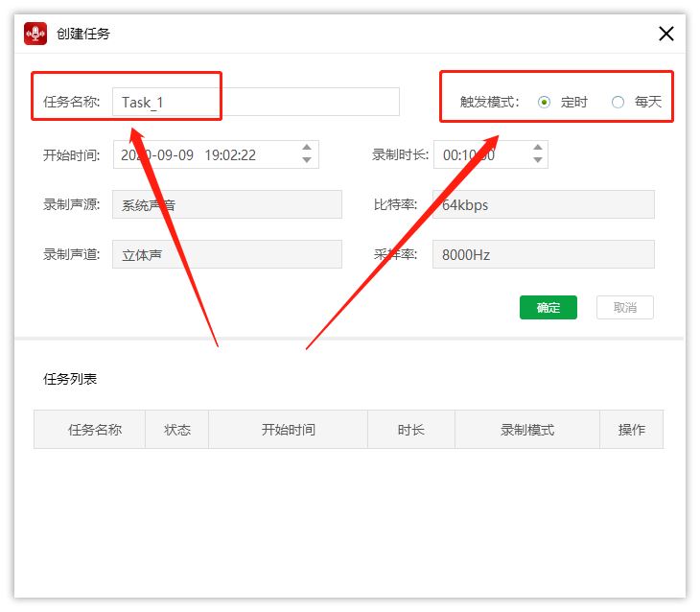Select the 定时 trigger mode

[545, 102]
